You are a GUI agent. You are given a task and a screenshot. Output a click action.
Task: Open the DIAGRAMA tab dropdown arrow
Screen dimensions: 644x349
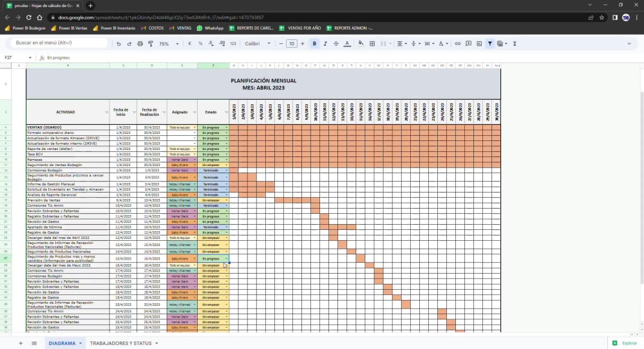80,343
